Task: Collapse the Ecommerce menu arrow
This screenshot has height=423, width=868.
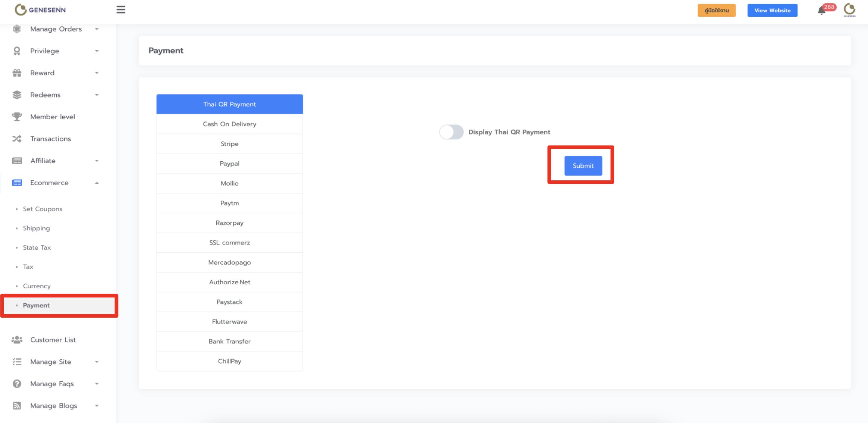Action: pos(97,183)
